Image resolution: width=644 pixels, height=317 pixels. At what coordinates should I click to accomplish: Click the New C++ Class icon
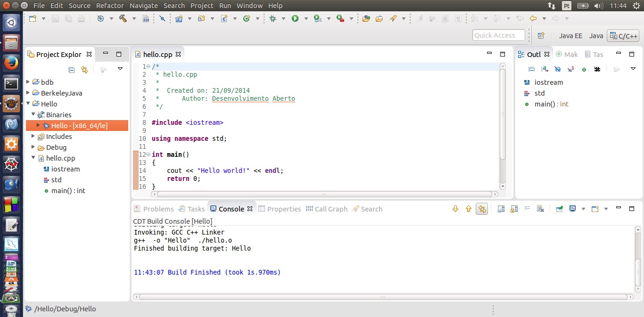[246, 18]
